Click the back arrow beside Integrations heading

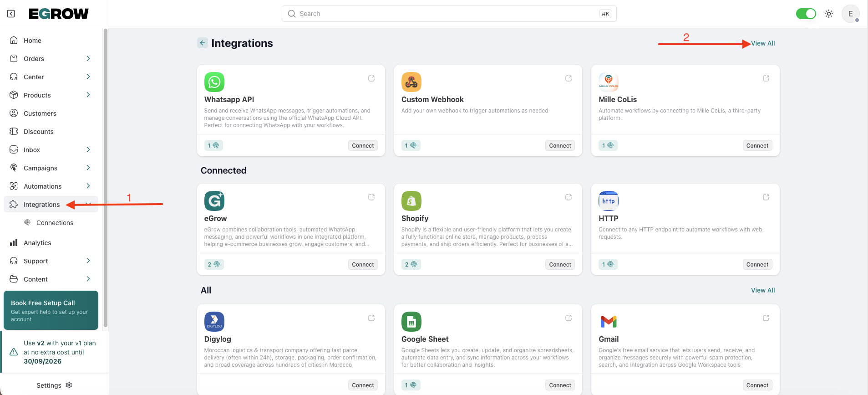(x=203, y=43)
